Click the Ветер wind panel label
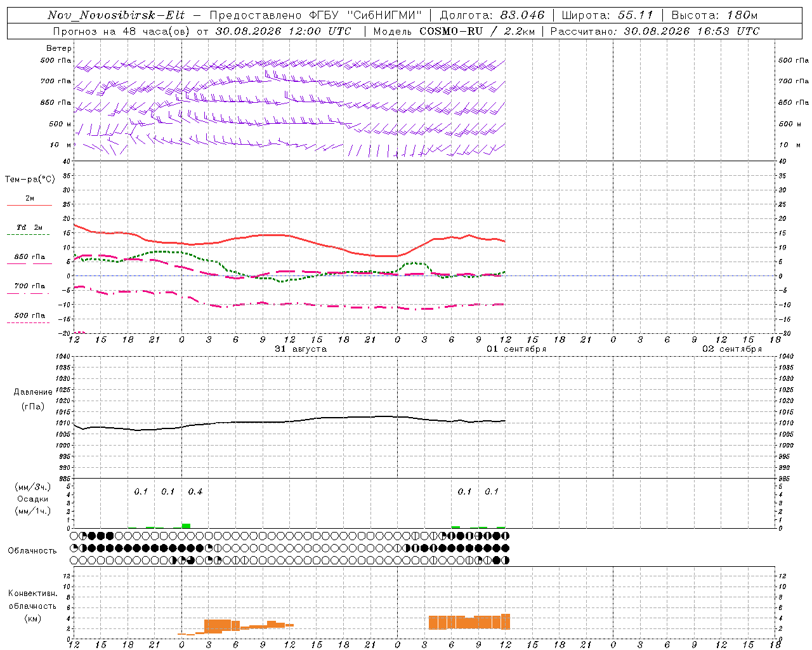Image resolution: width=812 pixels, height=650 pixels. coord(59,48)
